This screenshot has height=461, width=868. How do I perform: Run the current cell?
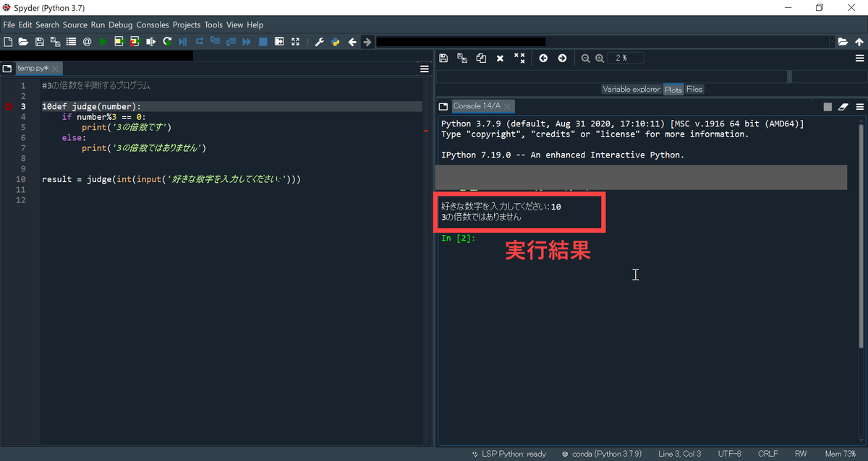tap(119, 42)
